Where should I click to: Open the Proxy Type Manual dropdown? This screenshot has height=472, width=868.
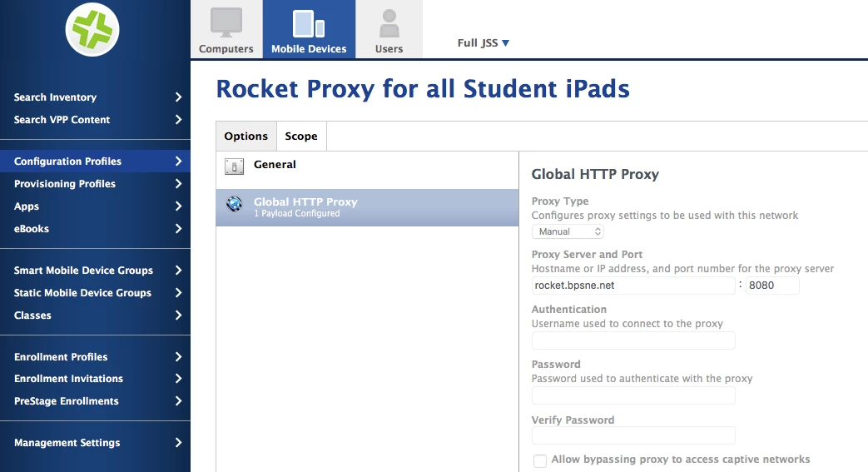pyautogui.click(x=568, y=231)
